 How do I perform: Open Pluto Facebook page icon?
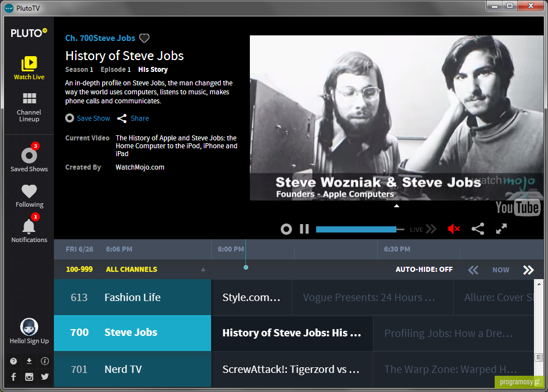13,377
